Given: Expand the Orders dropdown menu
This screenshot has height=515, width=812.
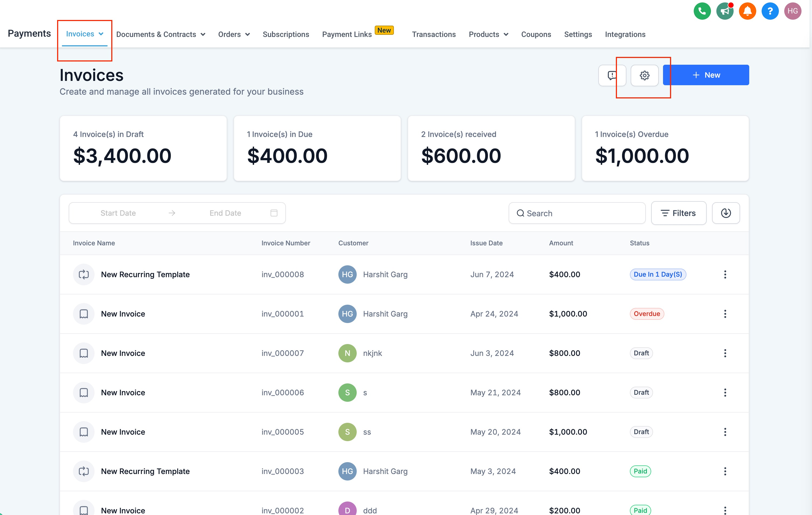Looking at the screenshot, I should coord(234,35).
